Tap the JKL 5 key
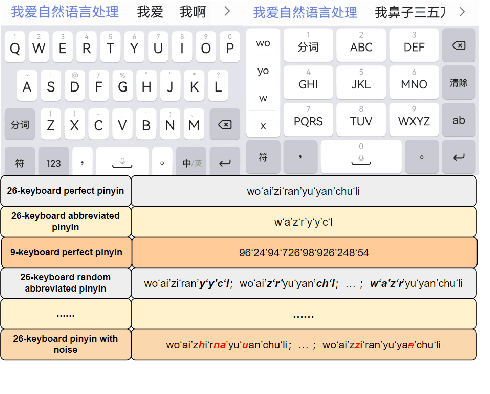This screenshot has height=394, width=490. tap(361, 82)
